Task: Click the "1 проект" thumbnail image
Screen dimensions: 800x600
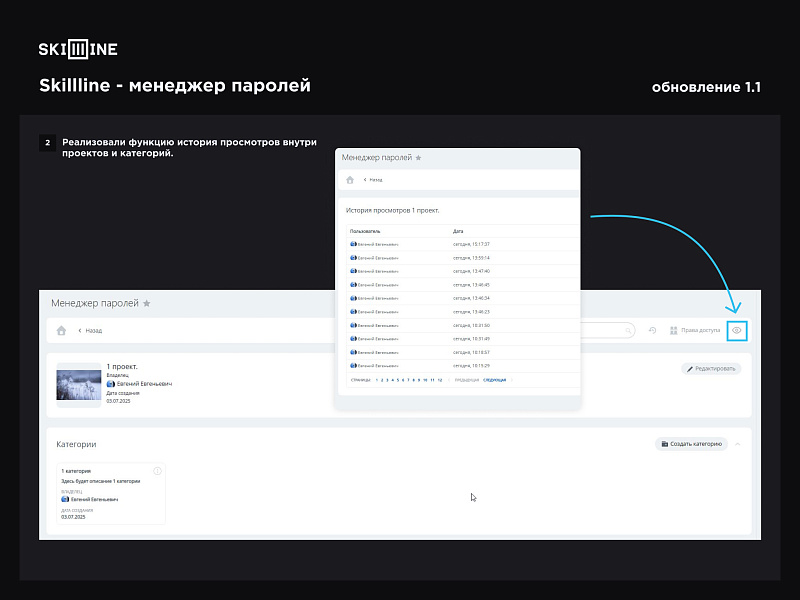Action: [78, 384]
